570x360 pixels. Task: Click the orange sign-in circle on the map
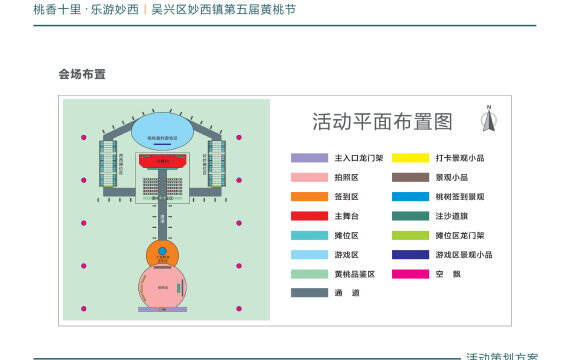(x=162, y=254)
